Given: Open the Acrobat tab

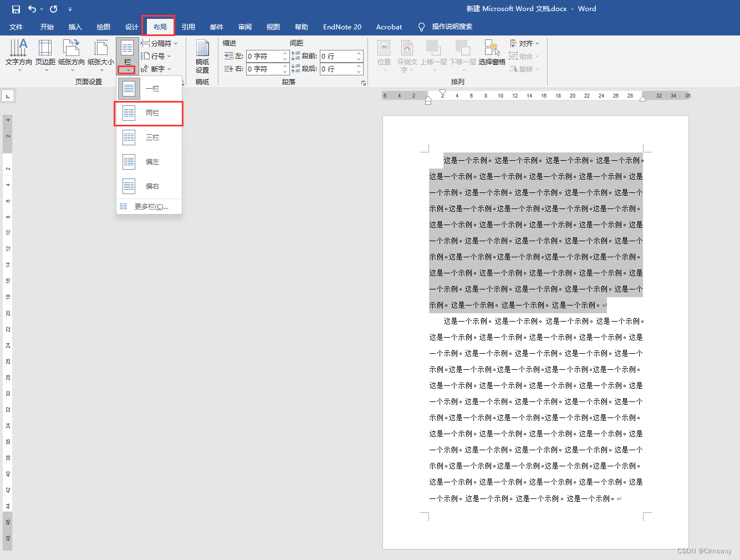Looking at the screenshot, I should (389, 27).
